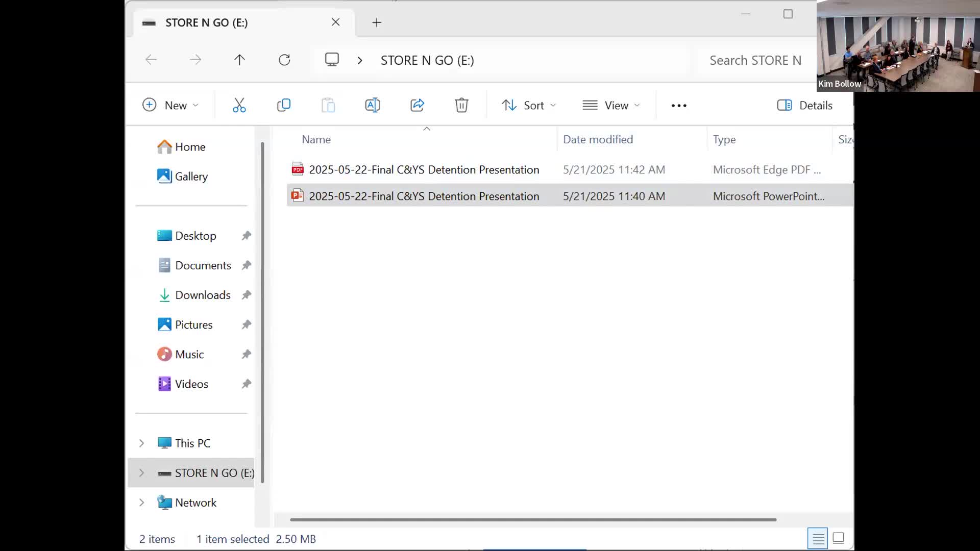The image size is (980, 551).
Task: Click the Delete trash icon
Action: [x=461, y=105]
